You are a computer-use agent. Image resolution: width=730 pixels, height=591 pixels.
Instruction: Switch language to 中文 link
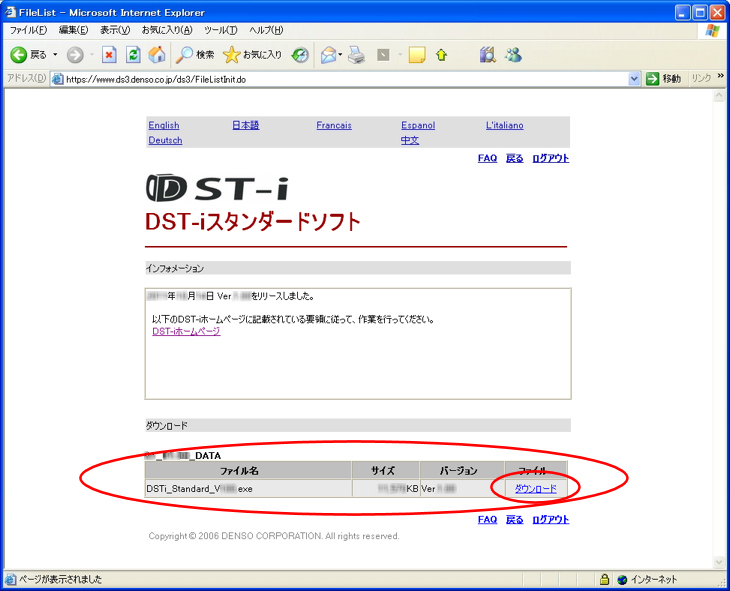(x=410, y=140)
